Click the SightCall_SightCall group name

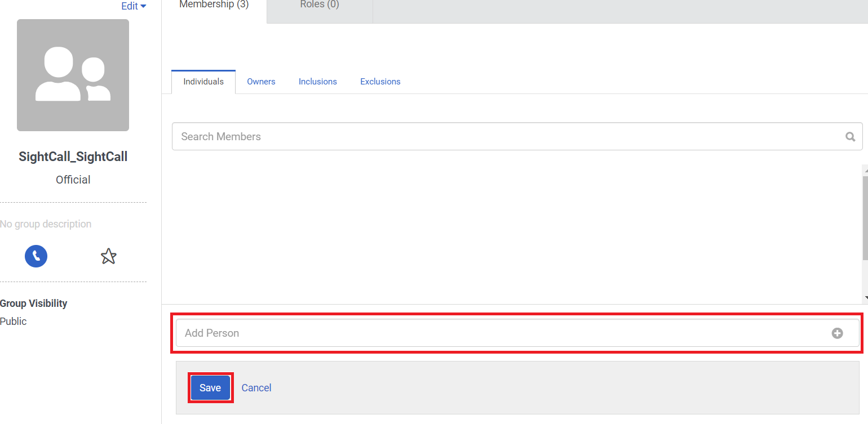73,157
